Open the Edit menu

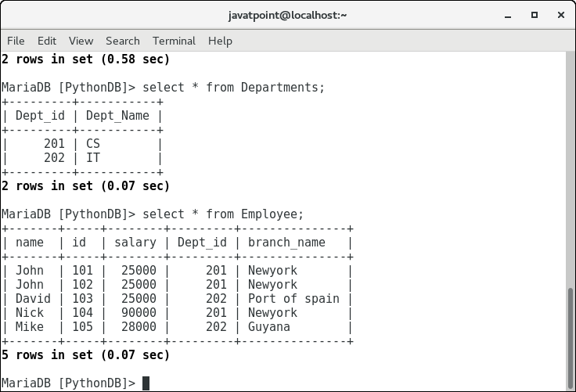[47, 41]
